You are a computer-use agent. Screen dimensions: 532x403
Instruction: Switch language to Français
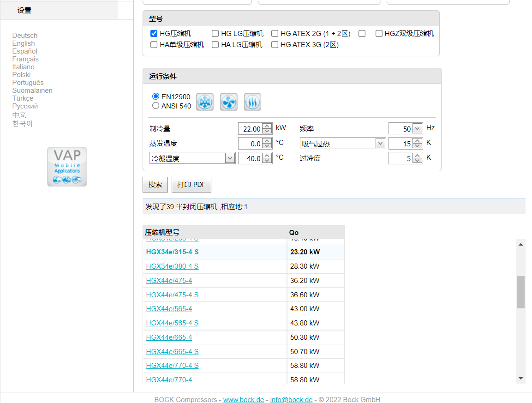pyautogui.click(x=25, y=59)
